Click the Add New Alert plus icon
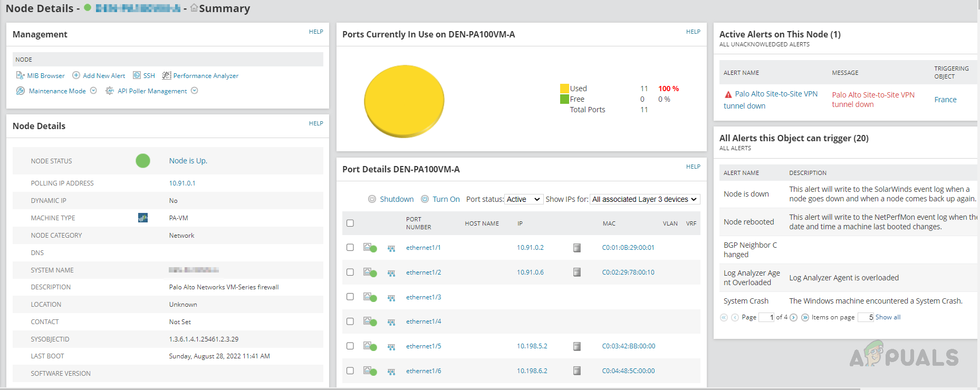This screenshot has height=390, width=980. [76, 75]
